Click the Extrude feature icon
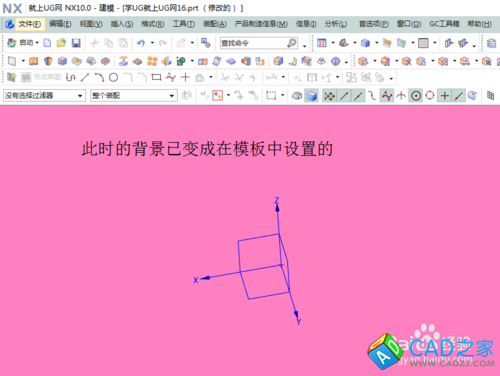Screen dimensions: 500x376 [34, 61]
